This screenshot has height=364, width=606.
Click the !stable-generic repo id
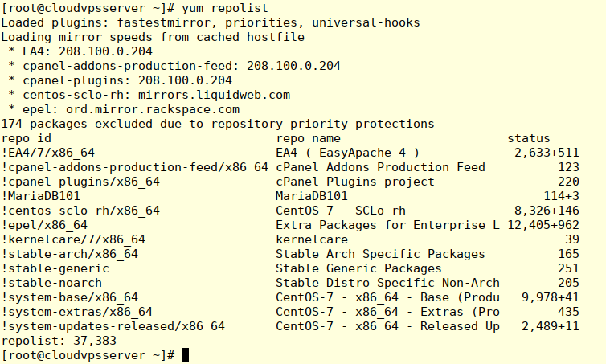pyautogui.click(x=55, y=268)
